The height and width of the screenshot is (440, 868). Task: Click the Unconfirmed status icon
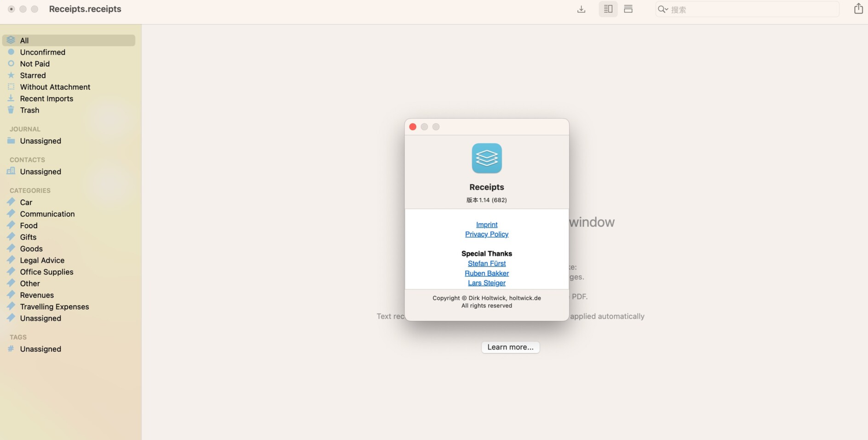click(x=11, y=52)
